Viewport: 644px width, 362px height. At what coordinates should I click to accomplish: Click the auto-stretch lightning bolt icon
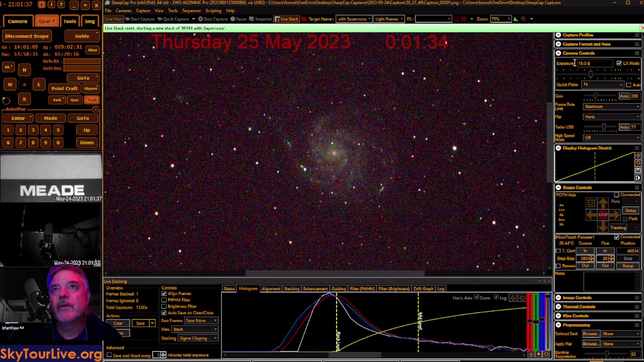point(638,156)
